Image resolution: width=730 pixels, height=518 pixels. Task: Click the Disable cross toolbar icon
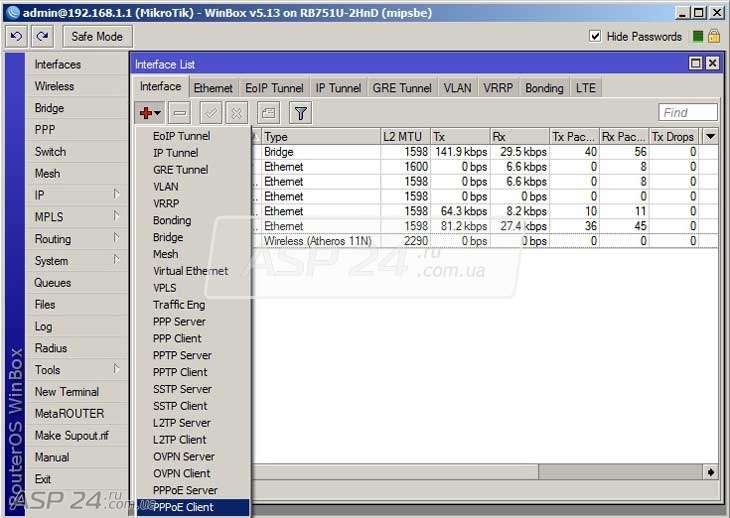click(x=237, y=113)
